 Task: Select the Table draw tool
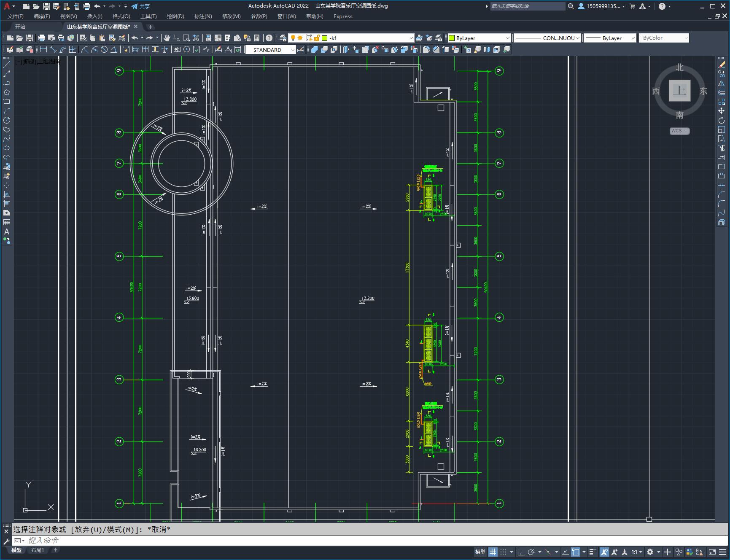7,222
